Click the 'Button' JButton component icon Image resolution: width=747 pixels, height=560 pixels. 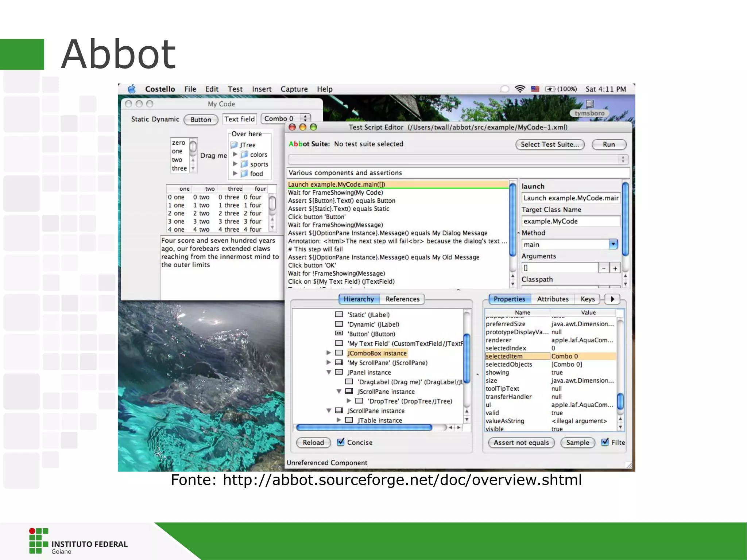point(339,333)
